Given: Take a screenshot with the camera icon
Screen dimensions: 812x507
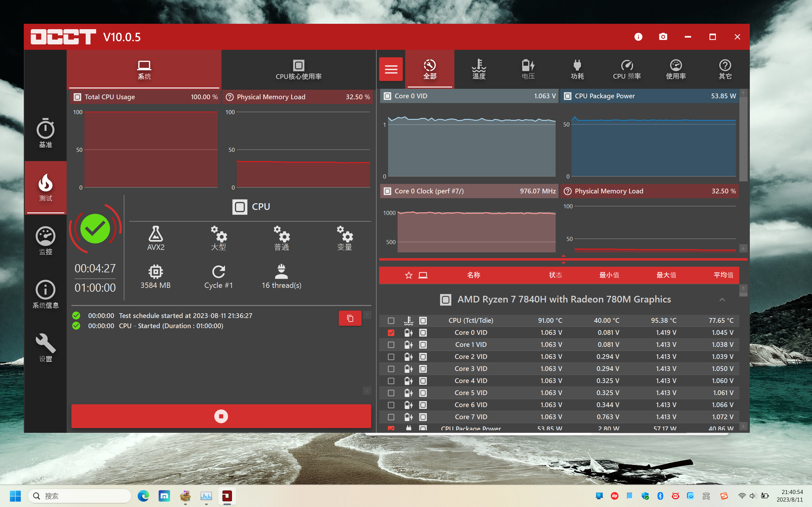Looking at the screenshot, I should click(x=663, y=36).
